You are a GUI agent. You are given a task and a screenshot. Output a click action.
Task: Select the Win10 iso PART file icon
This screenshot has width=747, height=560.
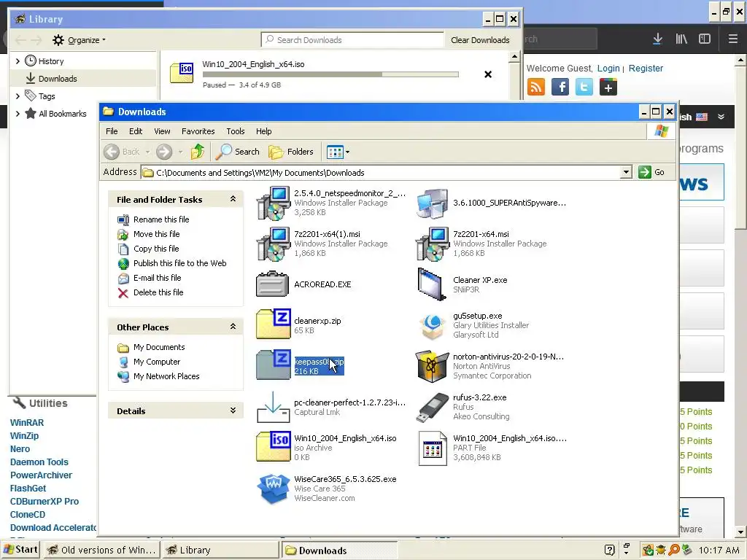point(433,448)
